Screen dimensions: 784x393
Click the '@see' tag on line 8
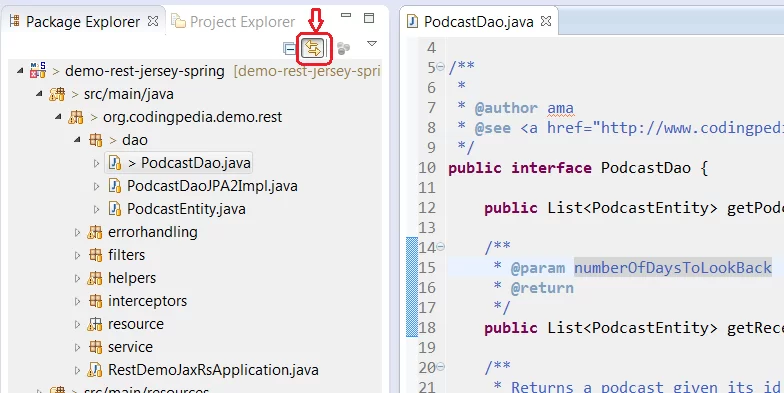(492, 128)
